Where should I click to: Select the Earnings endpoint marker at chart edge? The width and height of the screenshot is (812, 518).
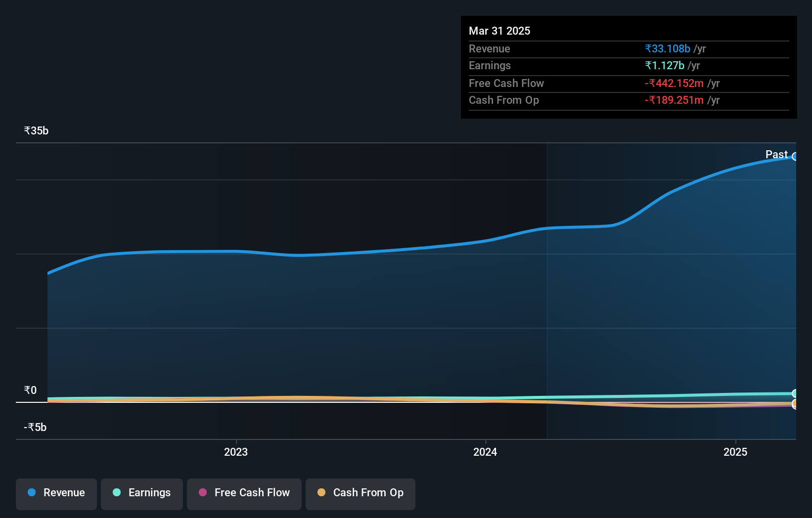click(x=795, y=393)
